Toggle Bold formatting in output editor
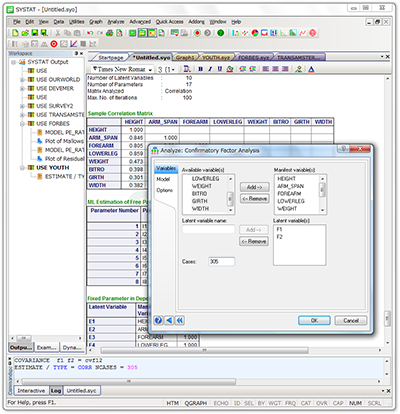Image resolution: width=400 pixels, height=414 pixels. (200, 69)
